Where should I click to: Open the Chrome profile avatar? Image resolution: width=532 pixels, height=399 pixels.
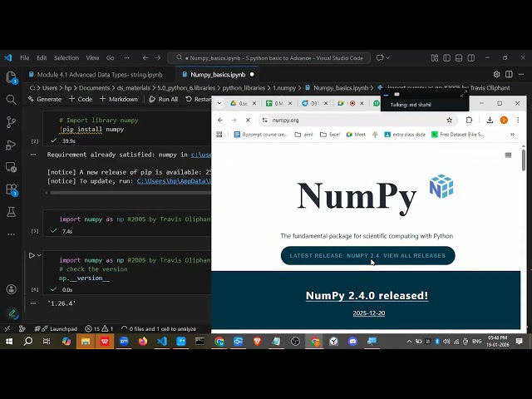click(x=504, y=120)
